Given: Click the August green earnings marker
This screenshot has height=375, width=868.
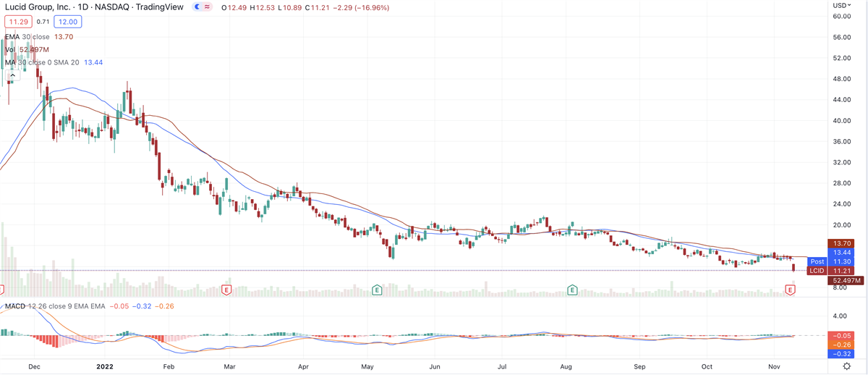Looking at the screenshot, I should 572,290.
